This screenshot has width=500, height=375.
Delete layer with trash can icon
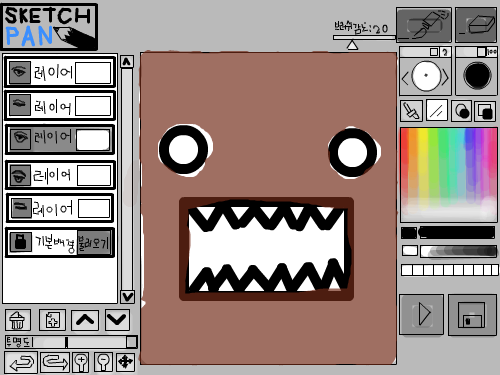18,320
